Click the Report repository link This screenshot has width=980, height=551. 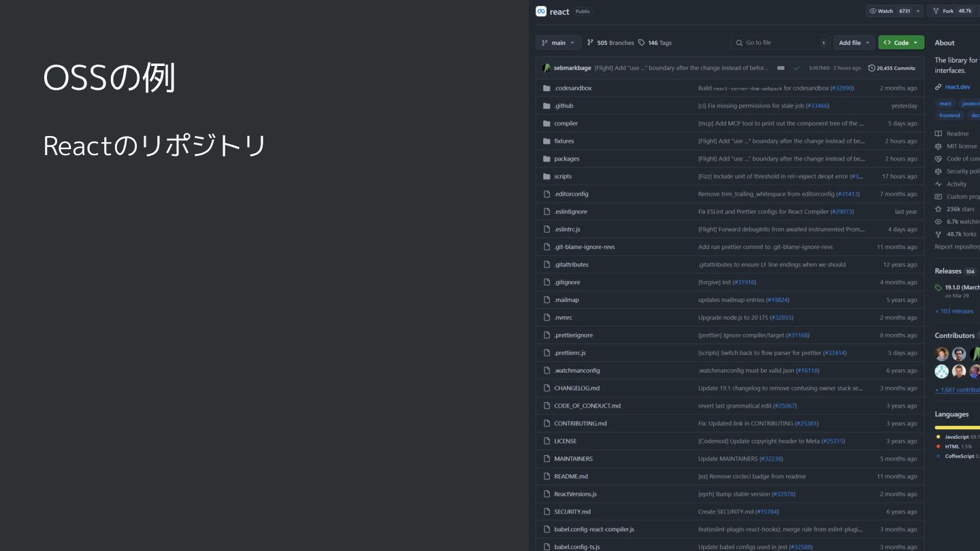point(958,247)
